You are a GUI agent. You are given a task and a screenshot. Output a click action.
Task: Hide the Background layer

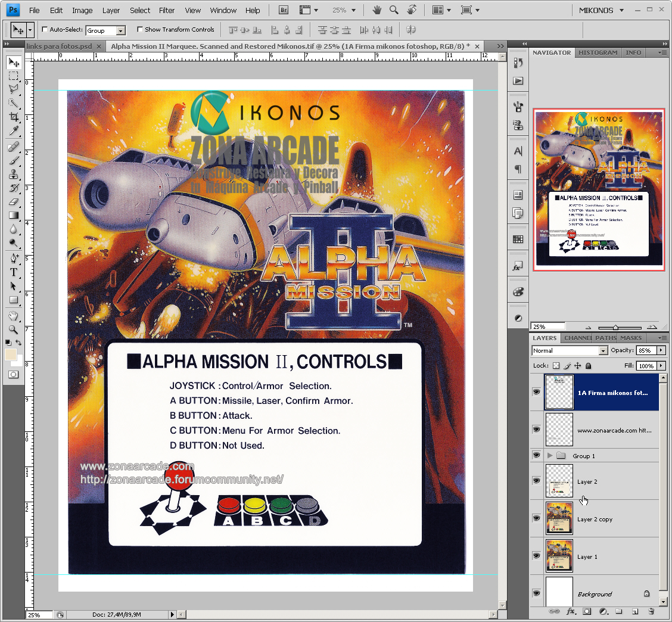coord(536,593)
